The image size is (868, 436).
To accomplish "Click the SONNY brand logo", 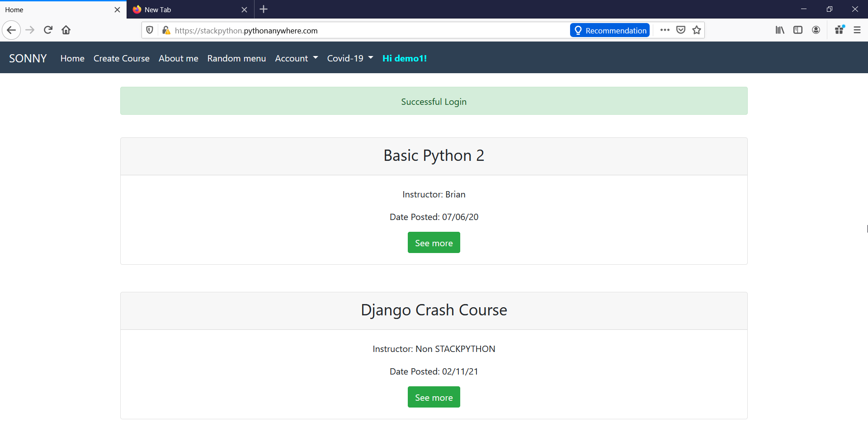I will pyautogui.click(x=28, y=58).
